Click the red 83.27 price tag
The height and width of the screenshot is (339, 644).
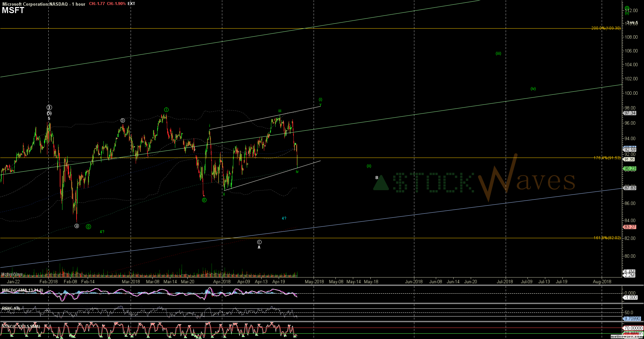pos(630,227)
